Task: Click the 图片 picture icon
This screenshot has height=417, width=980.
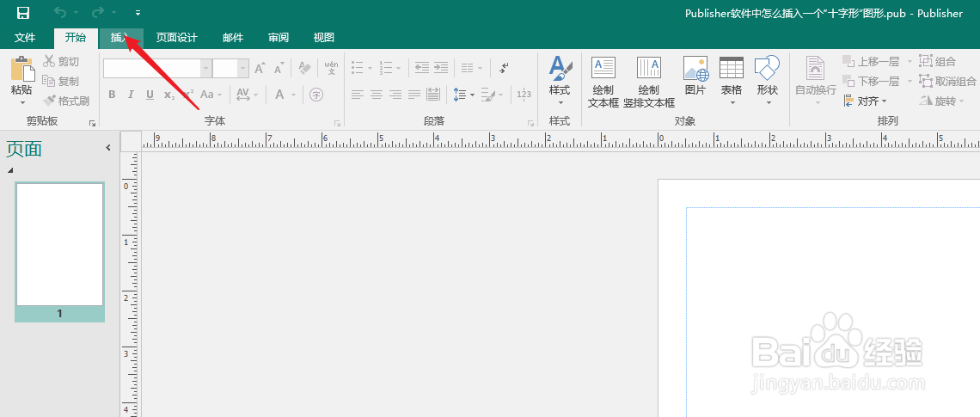Action: (695, 69)
